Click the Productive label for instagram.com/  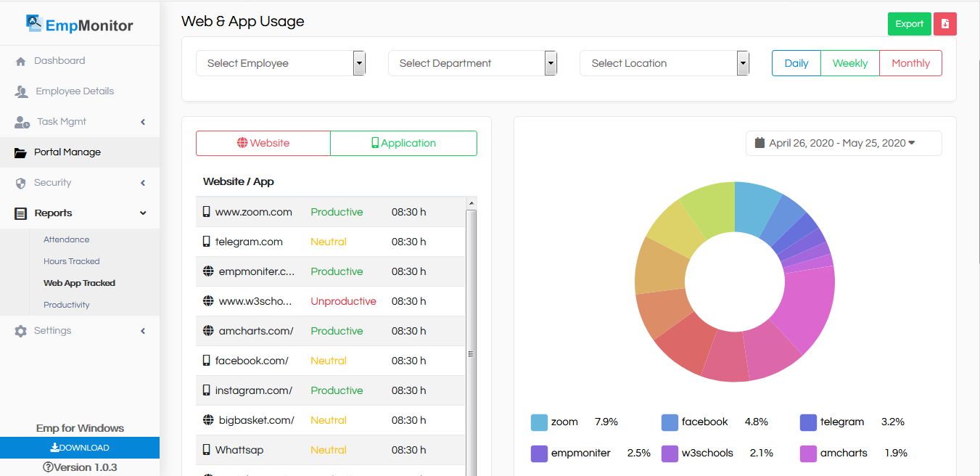(x=337, y=390)
